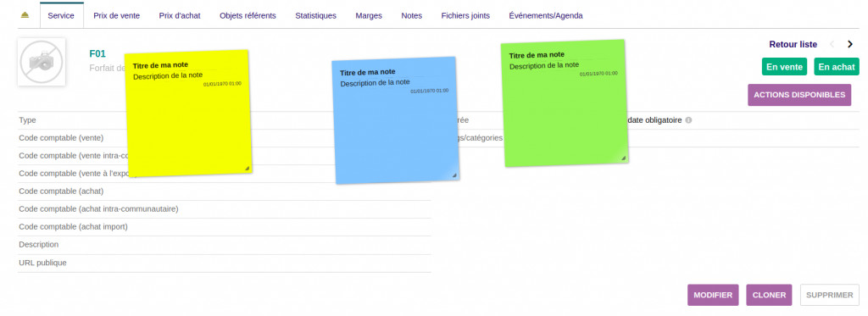The height and width of the screenshot is (316, 868).
Task: Click green note's corner resize grip
Action: [623, 158]
